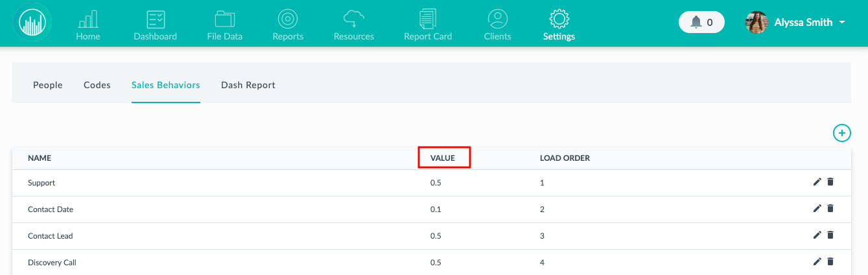The image size is (868, 275).
Task: Click the app logo in header
Action: (33, 23)
